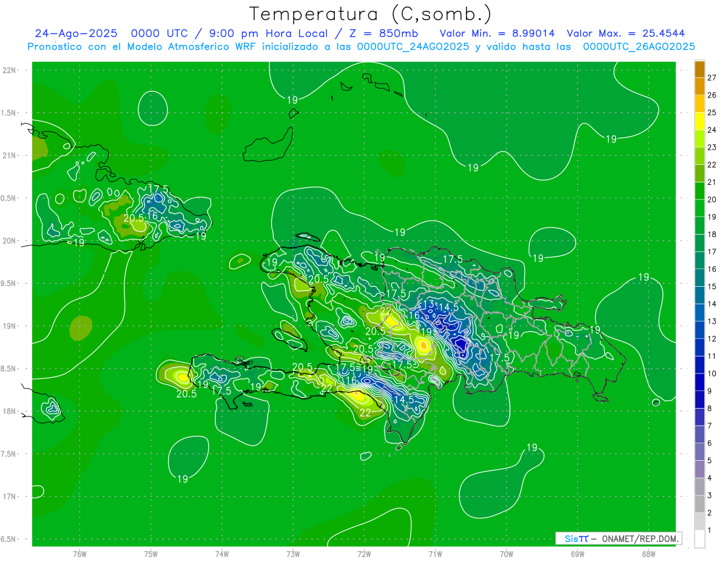Click the '74W' longitude label

point(222,554)
